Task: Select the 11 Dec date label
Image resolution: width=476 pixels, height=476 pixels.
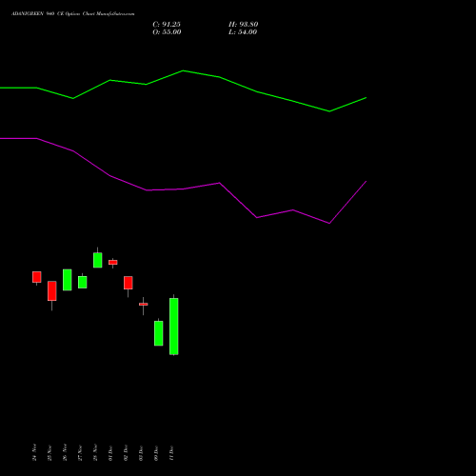Action: click(x=171, y=453)
